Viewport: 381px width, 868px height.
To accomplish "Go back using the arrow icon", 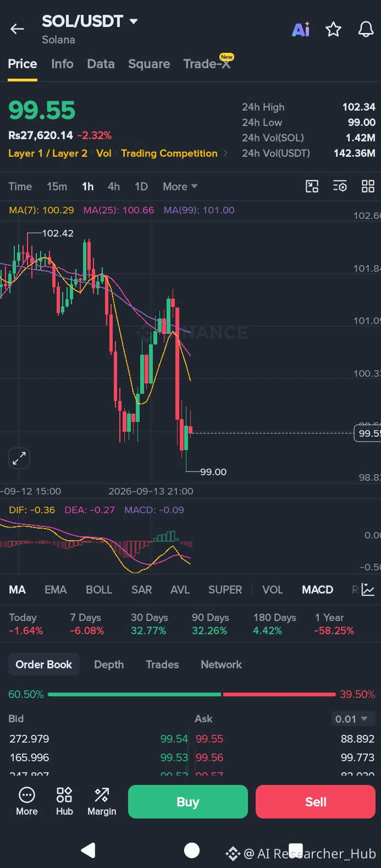I will pos(18,29).
